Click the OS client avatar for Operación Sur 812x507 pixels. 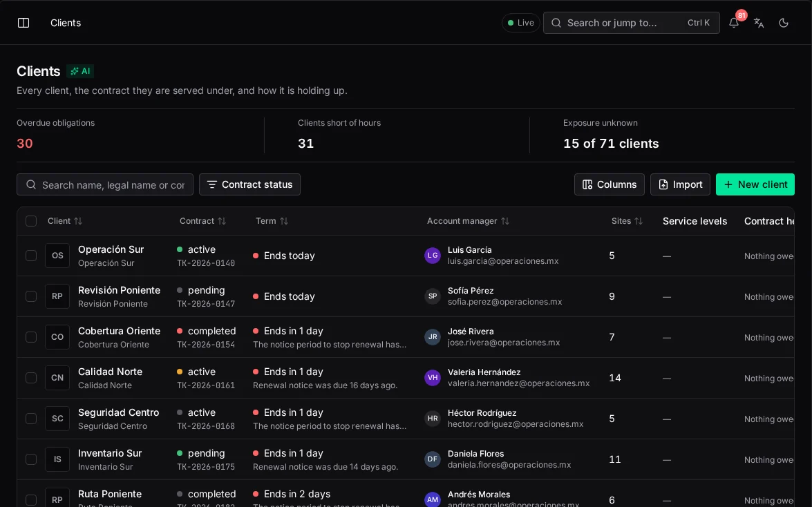pos(57,256)
